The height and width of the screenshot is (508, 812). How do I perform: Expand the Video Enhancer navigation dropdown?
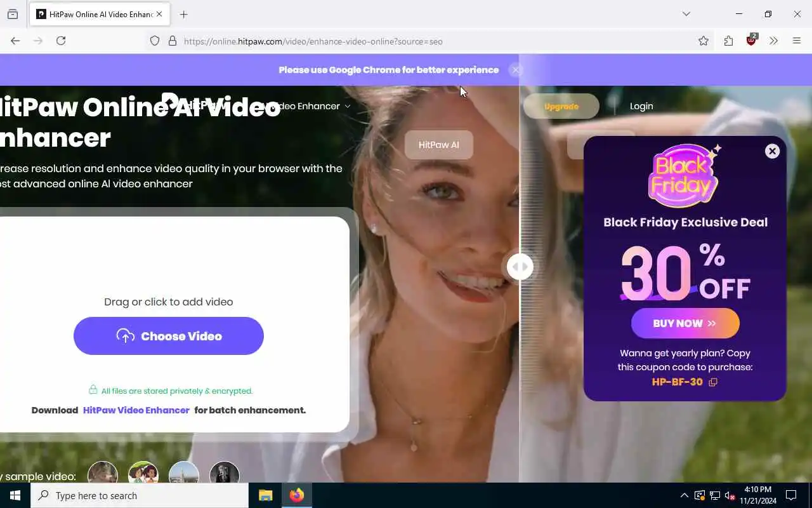pos(308,106)
